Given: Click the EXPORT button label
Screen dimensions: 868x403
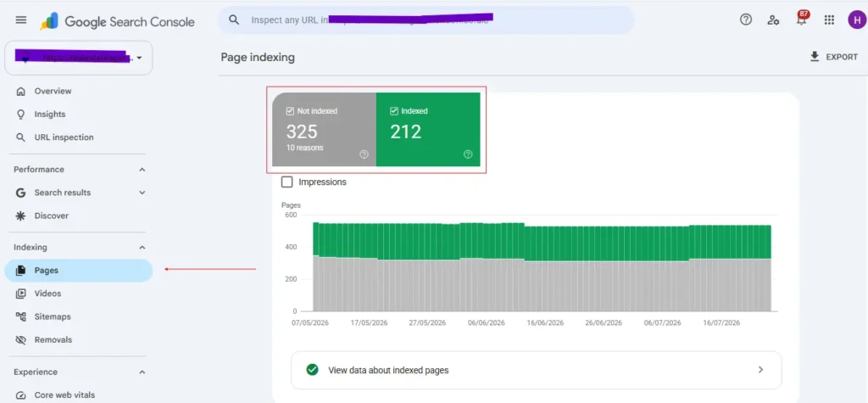Looking at the screenshot, I should coord(842,57).
